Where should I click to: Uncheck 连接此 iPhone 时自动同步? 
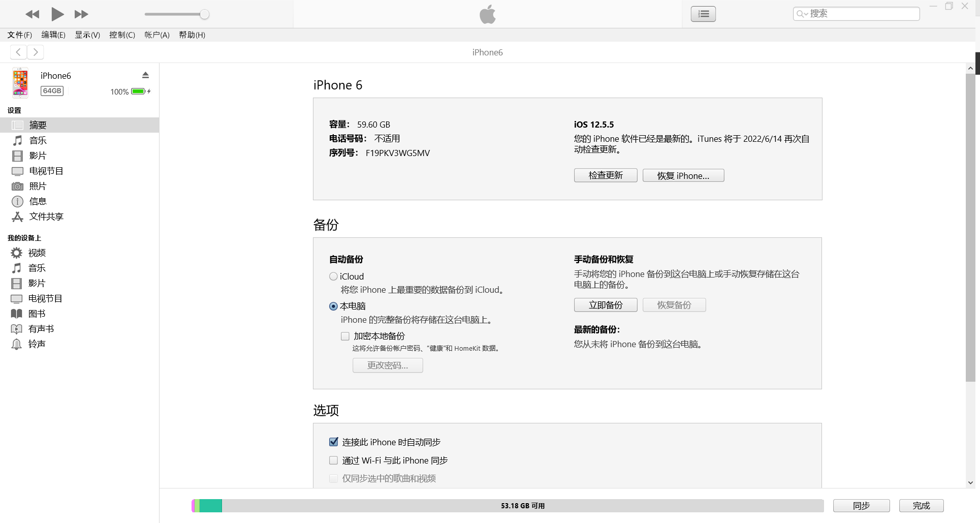[x=333, y=442]
